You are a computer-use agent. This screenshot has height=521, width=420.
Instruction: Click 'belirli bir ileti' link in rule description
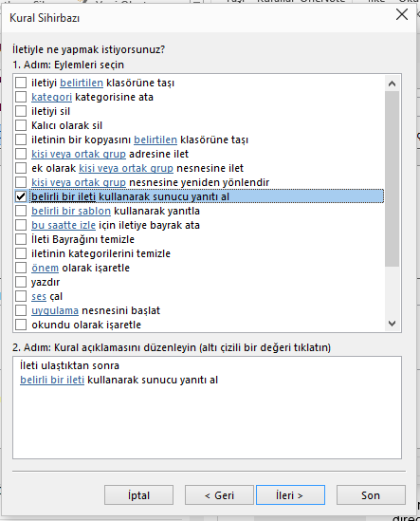point(52,380)
